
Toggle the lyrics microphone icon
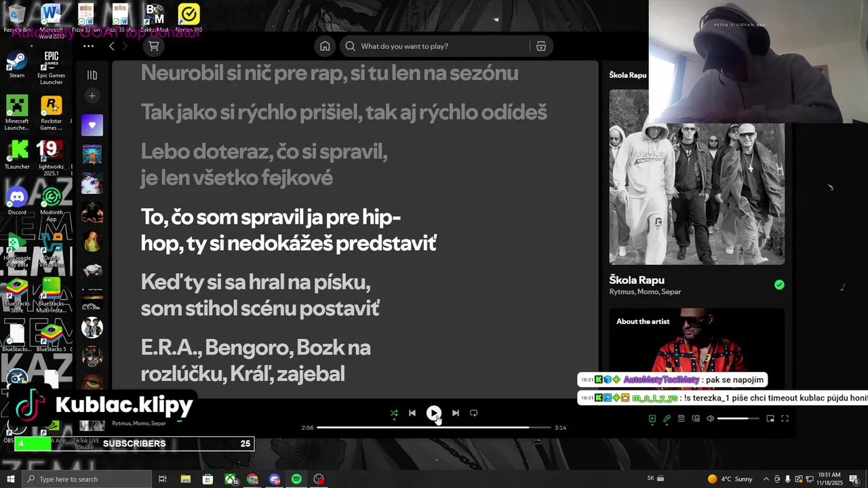click(667, 418)
